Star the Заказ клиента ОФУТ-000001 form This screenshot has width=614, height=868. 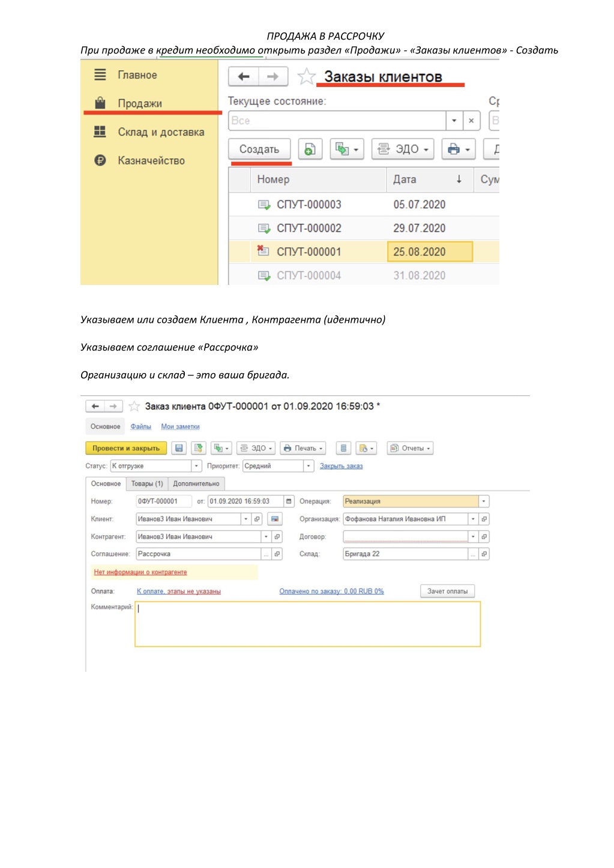pyautogui.click(x=134, y=406)
